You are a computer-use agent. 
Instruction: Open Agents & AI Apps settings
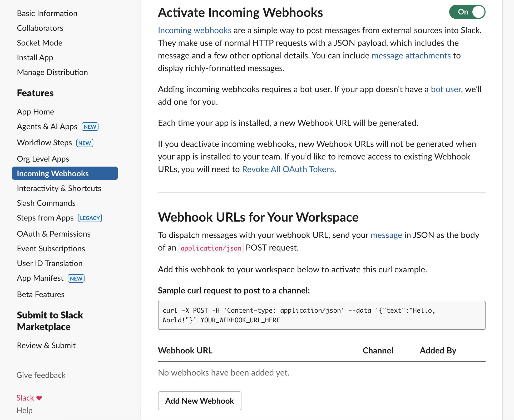47,127
